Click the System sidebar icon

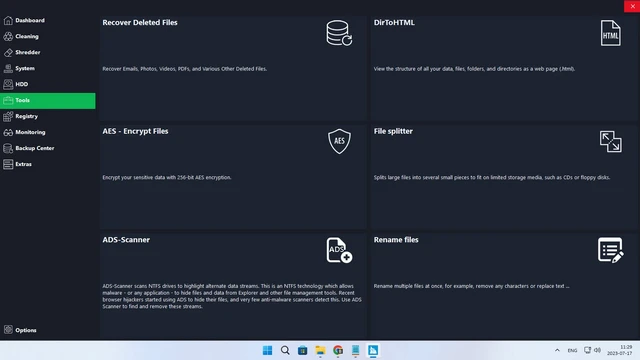click(8, 68)
